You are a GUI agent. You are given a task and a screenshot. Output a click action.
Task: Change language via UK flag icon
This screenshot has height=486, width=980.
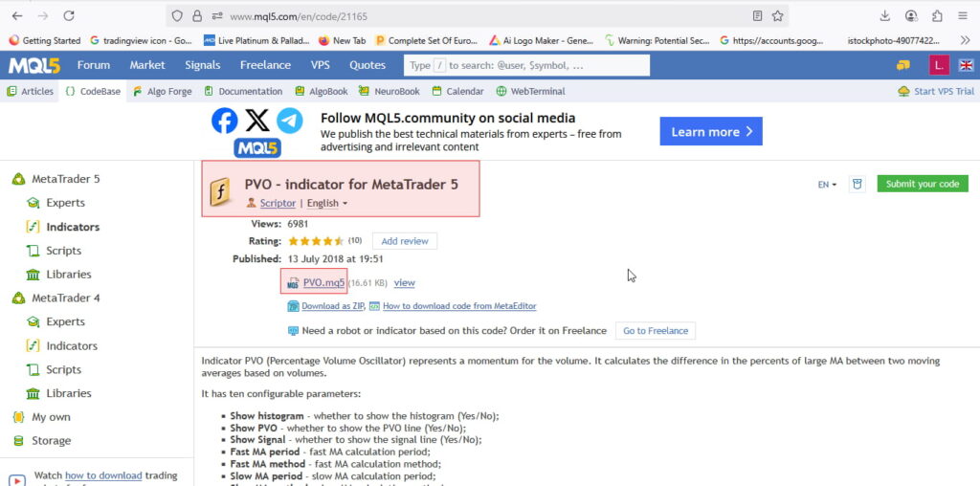966,65
